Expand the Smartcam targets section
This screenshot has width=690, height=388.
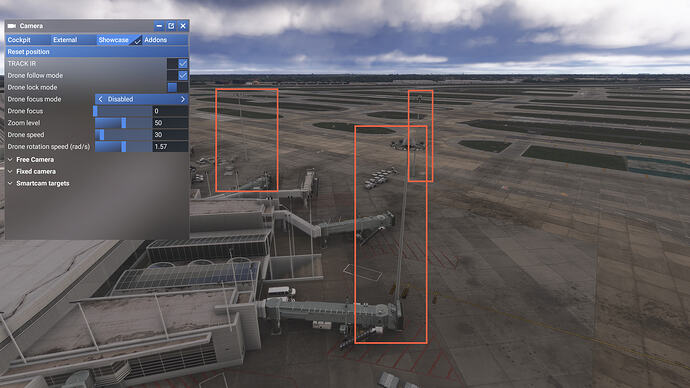(x=38, y=183)
